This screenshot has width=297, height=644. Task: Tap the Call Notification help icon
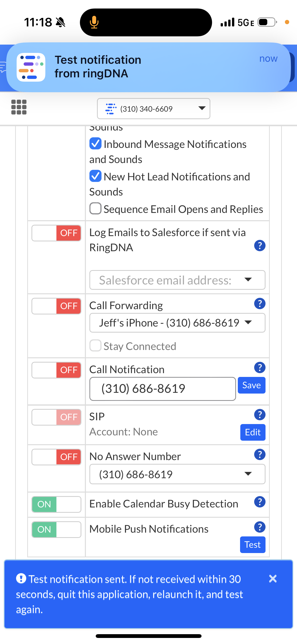(259, 368)
